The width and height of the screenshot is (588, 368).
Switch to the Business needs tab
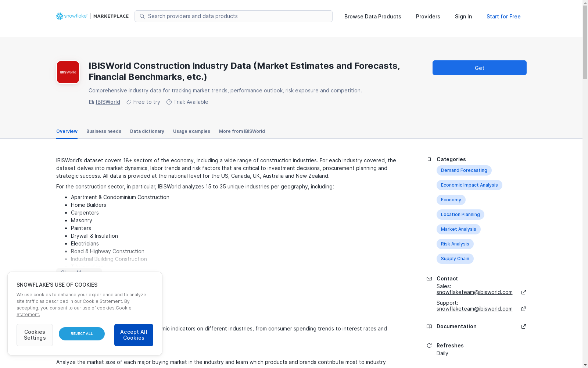point(104,131)
